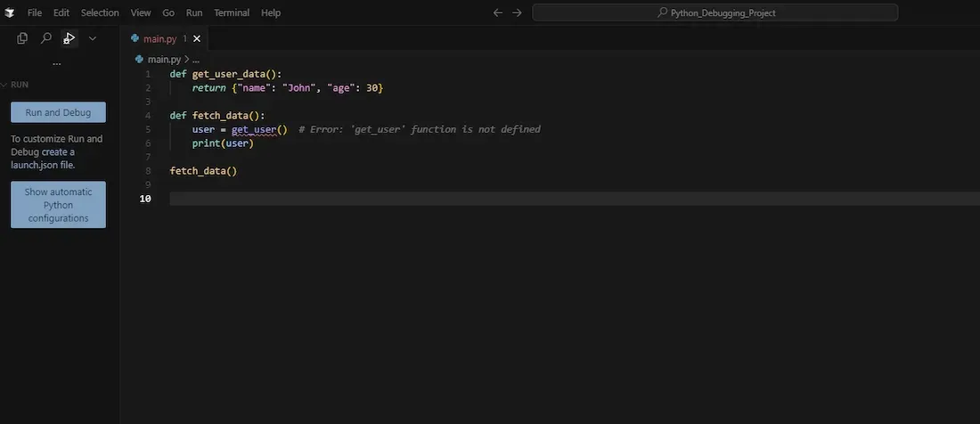This screenshot has height=424, width=980.
Task: Open the Help menu
Action: 271,12
